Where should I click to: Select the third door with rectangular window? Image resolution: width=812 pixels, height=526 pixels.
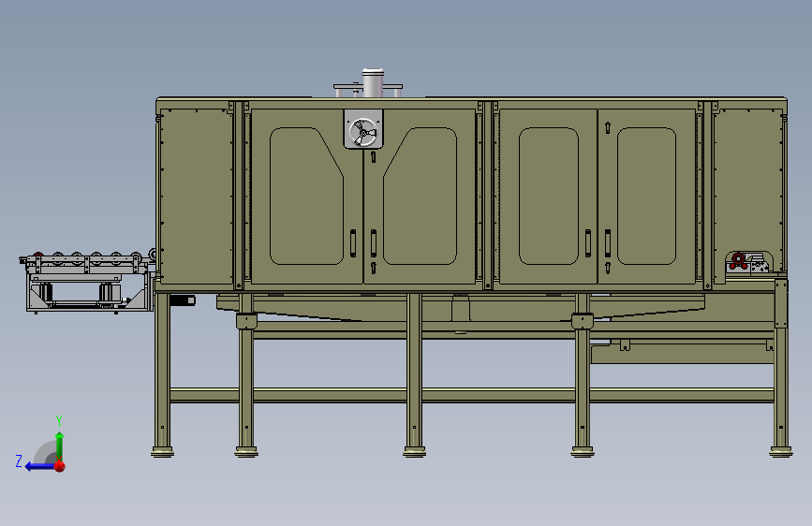pyautogui.click(x=549, y=197)
